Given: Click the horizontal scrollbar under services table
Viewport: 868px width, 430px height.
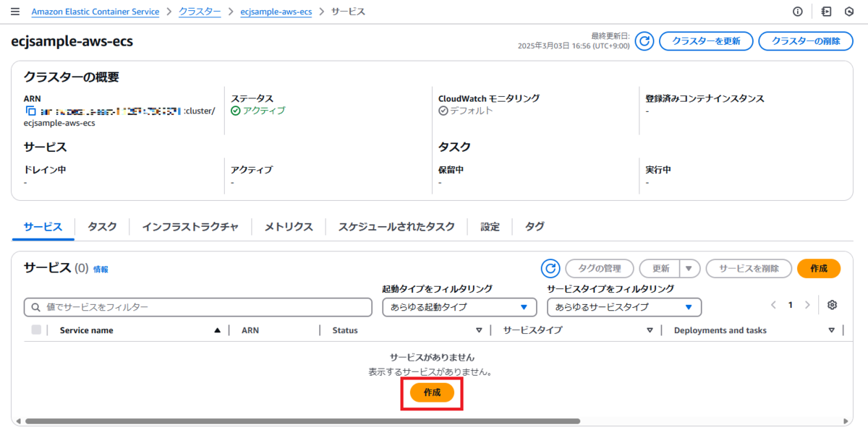Looking at the screenshot, I should (302, 421).
